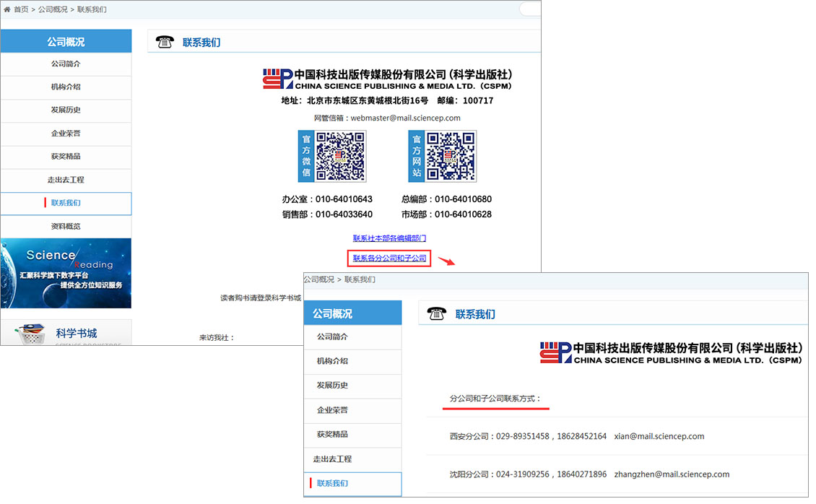This screenshot has width=816, height=504.
Task: Click 联系我们 in the upper-left page breadcrumb
Action: 92,9
